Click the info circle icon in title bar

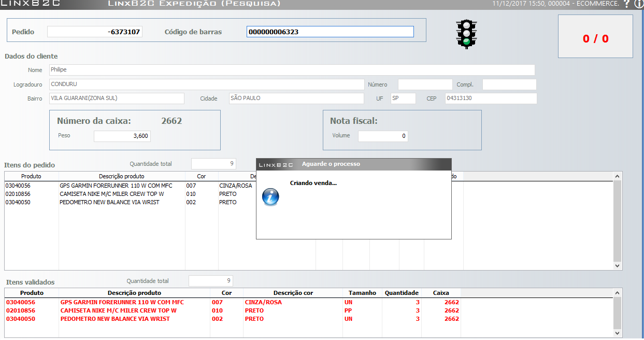pos(638,4)
